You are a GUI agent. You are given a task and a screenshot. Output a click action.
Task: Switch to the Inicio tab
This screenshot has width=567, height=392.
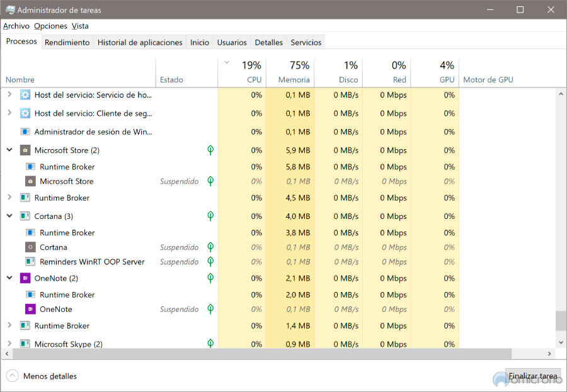[x=200, y=42]
